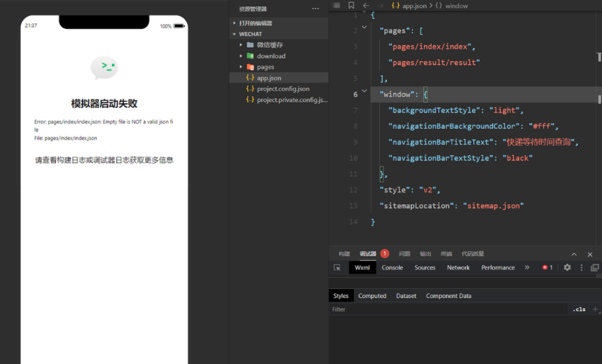602x364 pixels.
Task: Click the simulator terminal chat-bubble logo
Action: click(104, 68)
